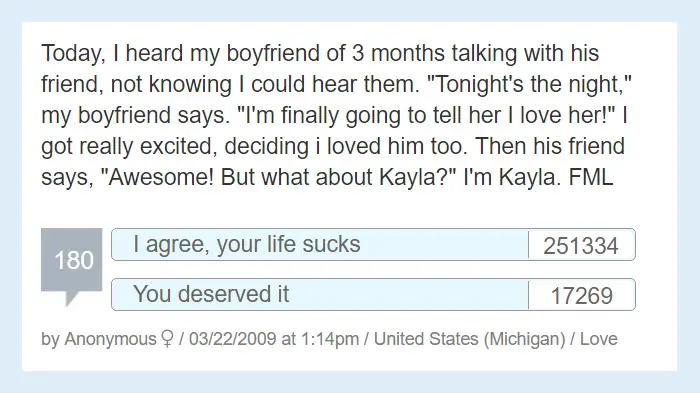Viewport: 700px width, 393px height.
Task: Vote "I agree, your life sucks"
Action: (320, 244)
